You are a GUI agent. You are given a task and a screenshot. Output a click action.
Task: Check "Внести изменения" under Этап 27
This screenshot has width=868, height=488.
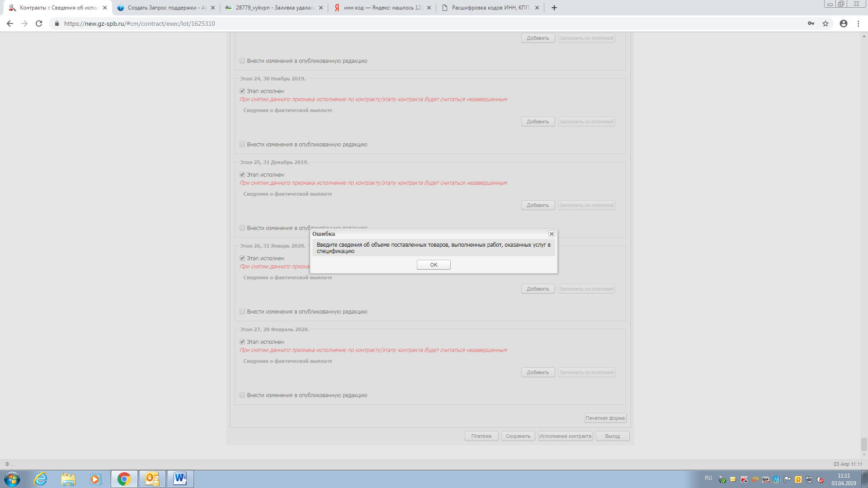(x=242, y=395)
